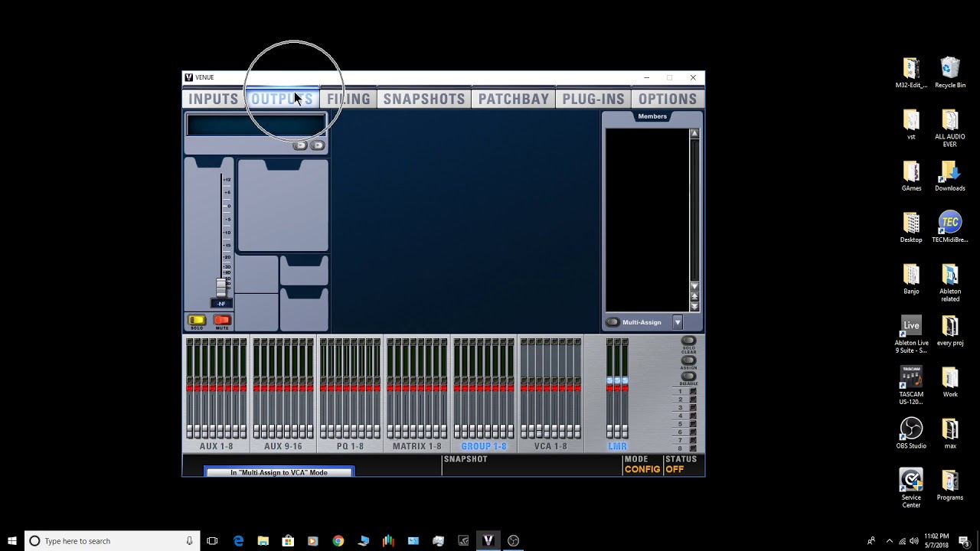Toggle the Assign button near LMR

tap(688, 360)
